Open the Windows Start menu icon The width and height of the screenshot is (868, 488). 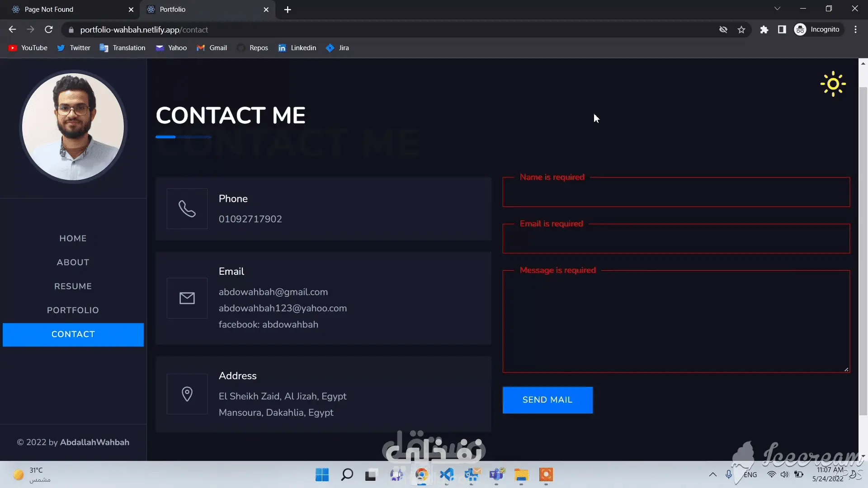(322, 475)
